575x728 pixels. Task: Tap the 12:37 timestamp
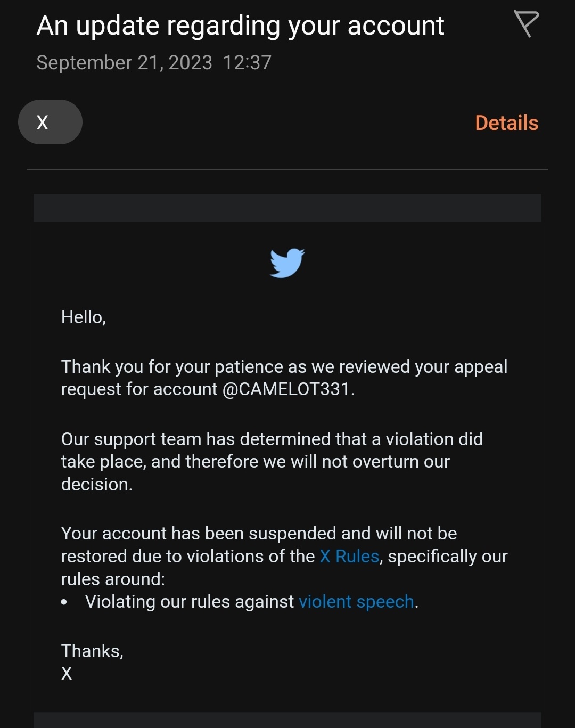(x=247, y=63)
